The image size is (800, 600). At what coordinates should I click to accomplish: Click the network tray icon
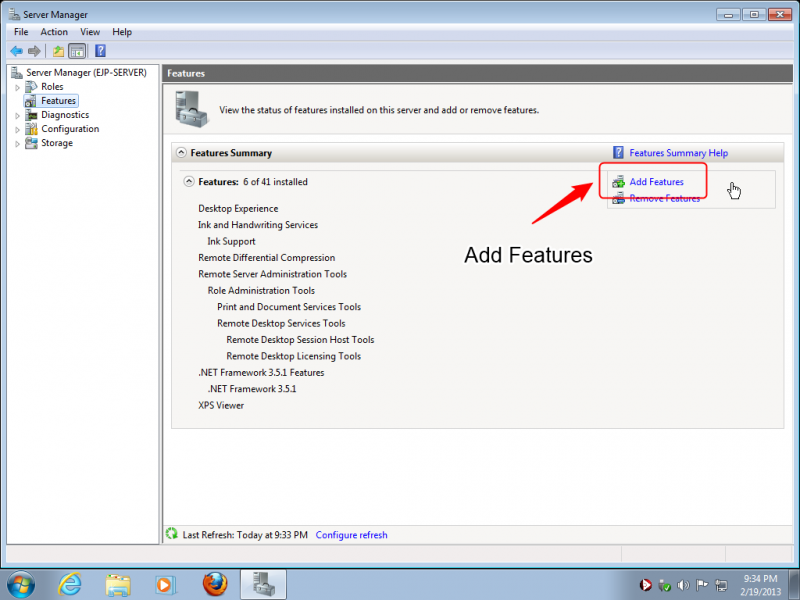pos(721,585)
